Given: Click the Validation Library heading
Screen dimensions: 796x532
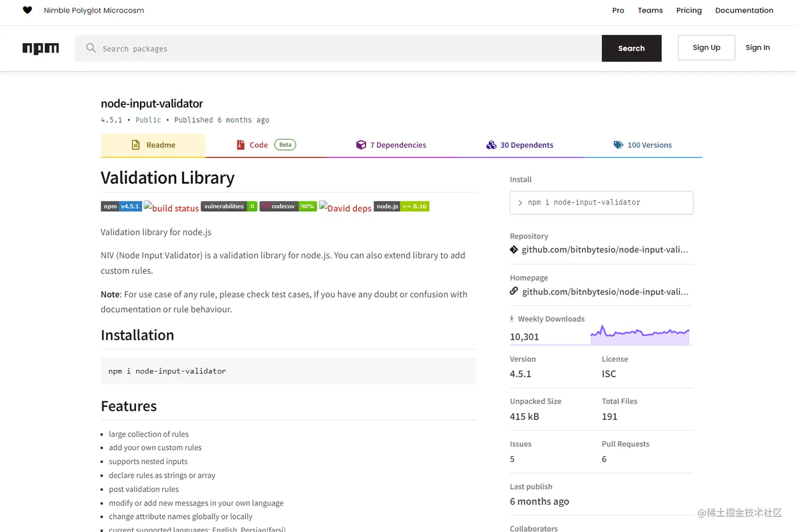Looking at the screenshot, I should [167, 178].
